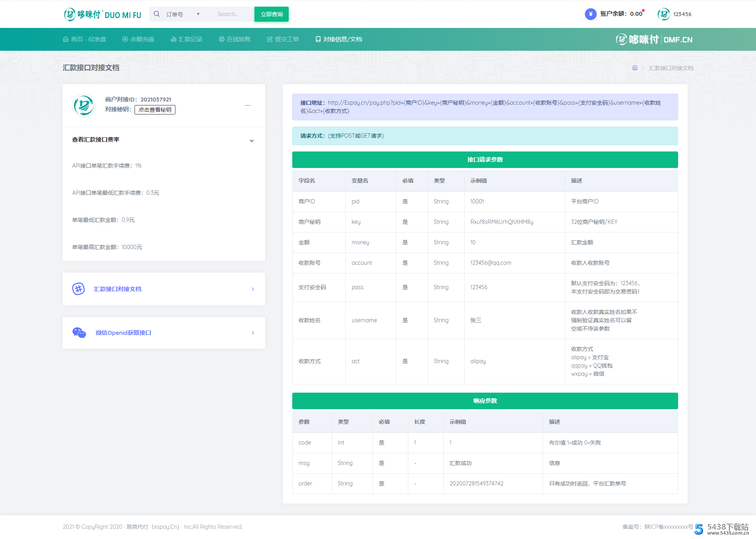Collapse the 查看汇款接口费率 section

pos(252,140)
